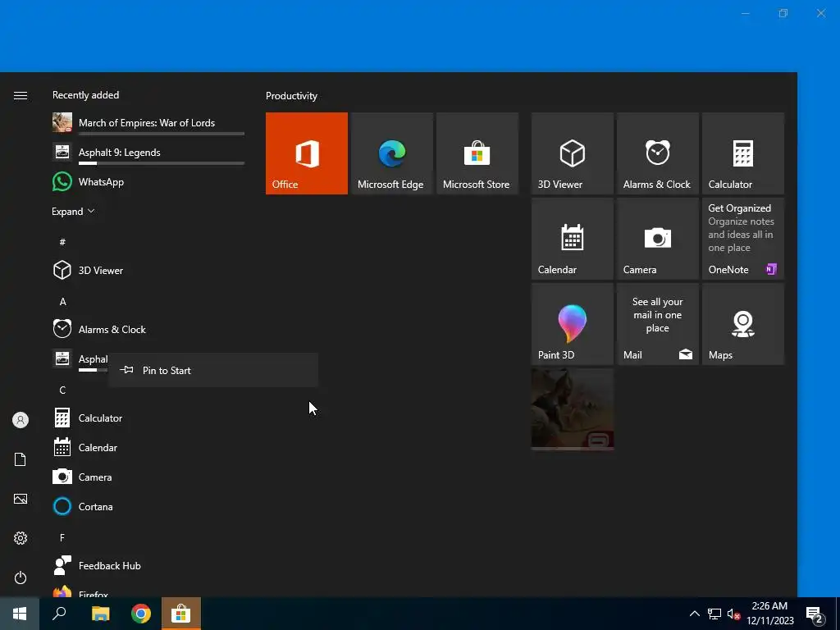Open the clock showing 2:26 AM
The image size is (840, 630).
click(769, 614)
